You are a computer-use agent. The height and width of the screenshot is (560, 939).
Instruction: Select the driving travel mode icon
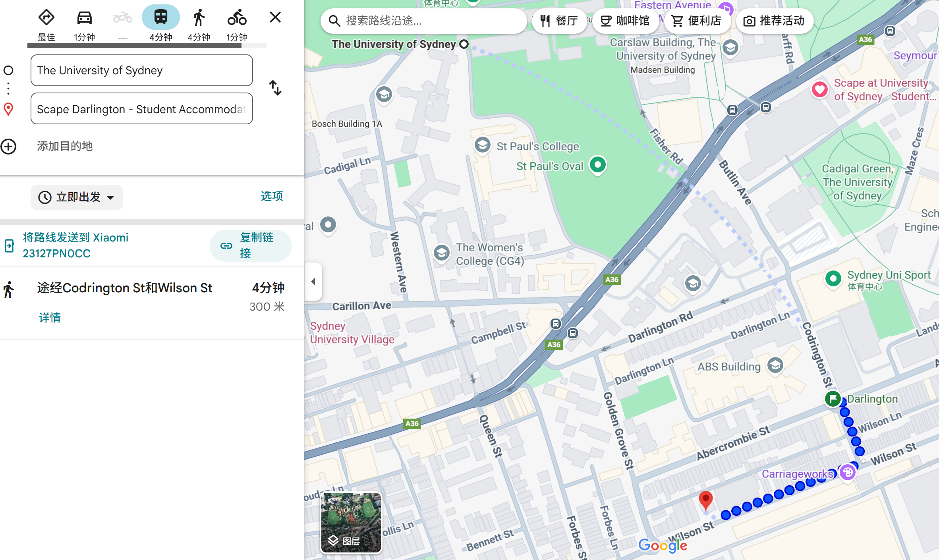84,18
